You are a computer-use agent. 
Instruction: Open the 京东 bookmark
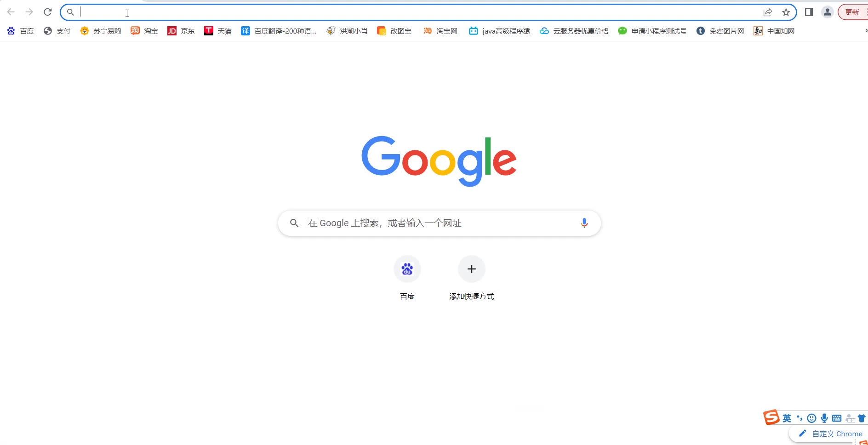(181, 31)
